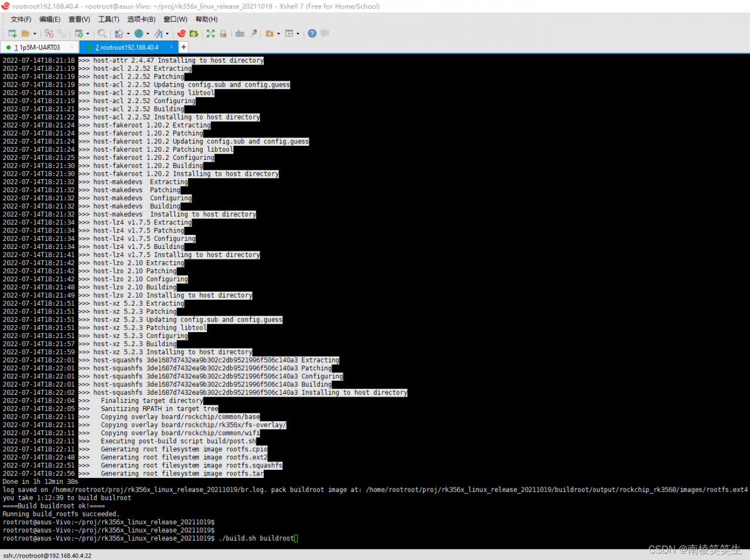Open the 编辑(E) menu
This screenshot has height=560, width=750.
(x=50, y=19)
